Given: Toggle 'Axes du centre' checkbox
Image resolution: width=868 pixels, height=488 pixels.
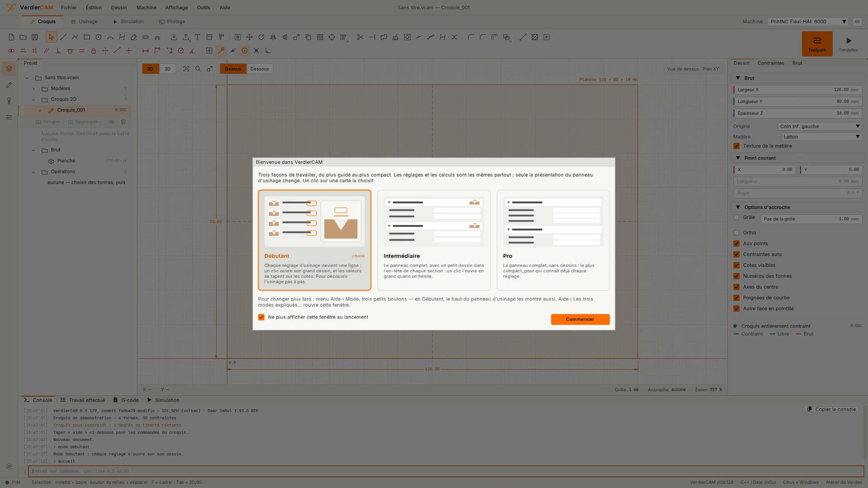Looking at the screenshot, I should 736,287.
